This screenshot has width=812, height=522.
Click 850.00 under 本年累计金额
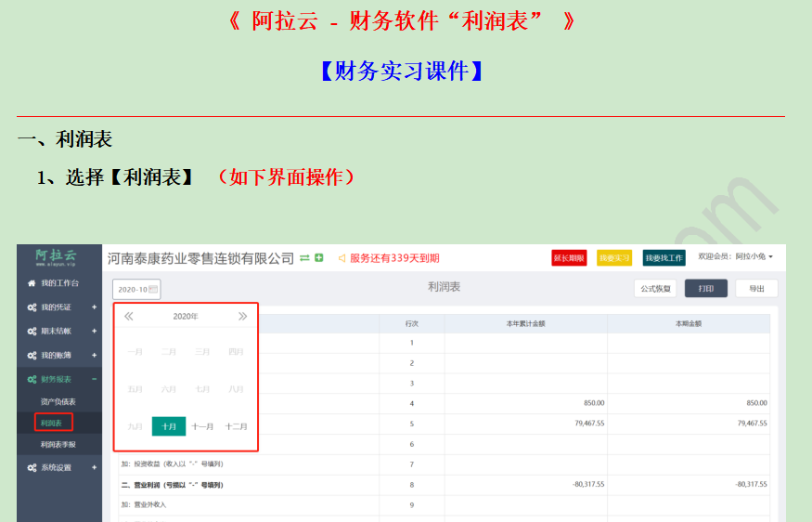coord(594,403)
